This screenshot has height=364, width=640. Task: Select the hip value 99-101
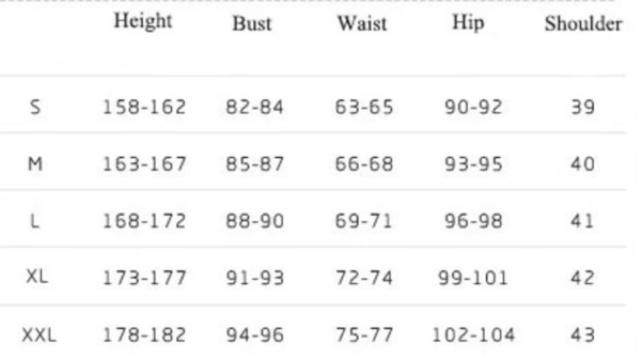[473, 278]
